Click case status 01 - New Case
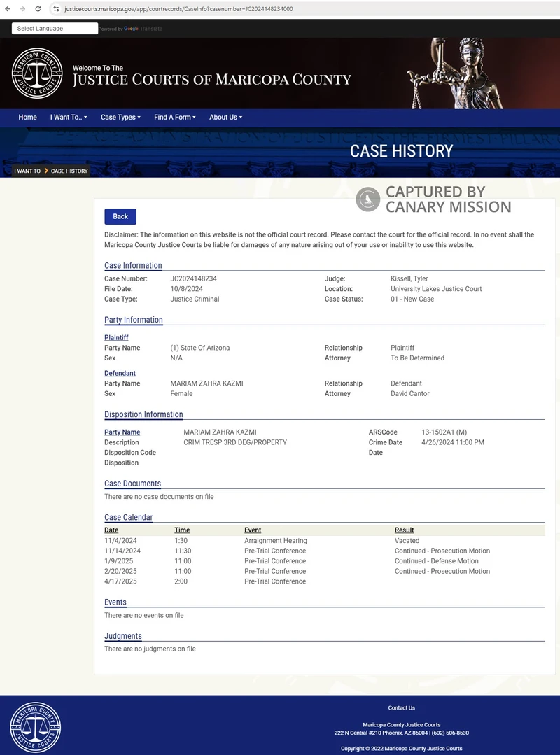 (412, 299)
